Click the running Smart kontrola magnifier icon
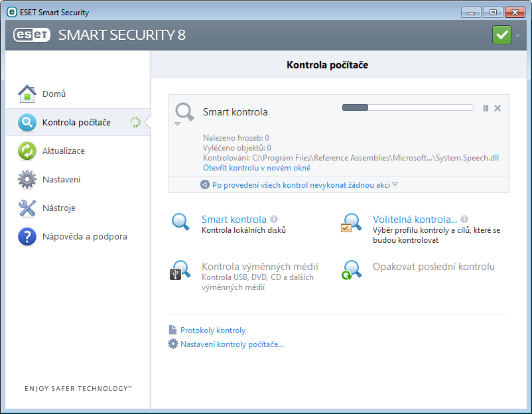This screenshot has width=532, height=414. (x=184, y=112)
